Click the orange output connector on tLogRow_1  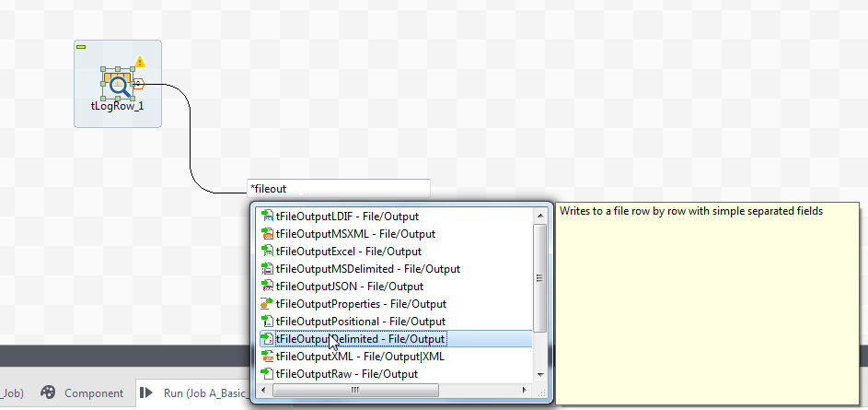tap(138, 84)
